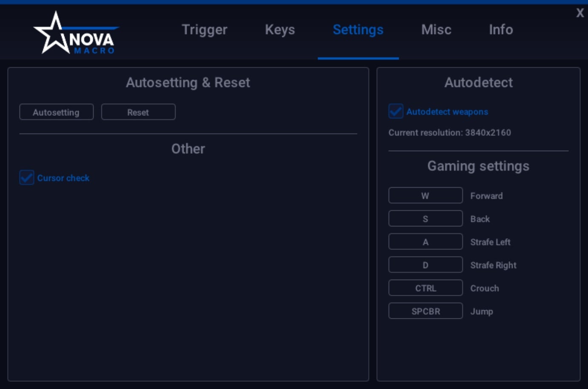
Task: Open the Trigger tab
Action: pos(205,30)
